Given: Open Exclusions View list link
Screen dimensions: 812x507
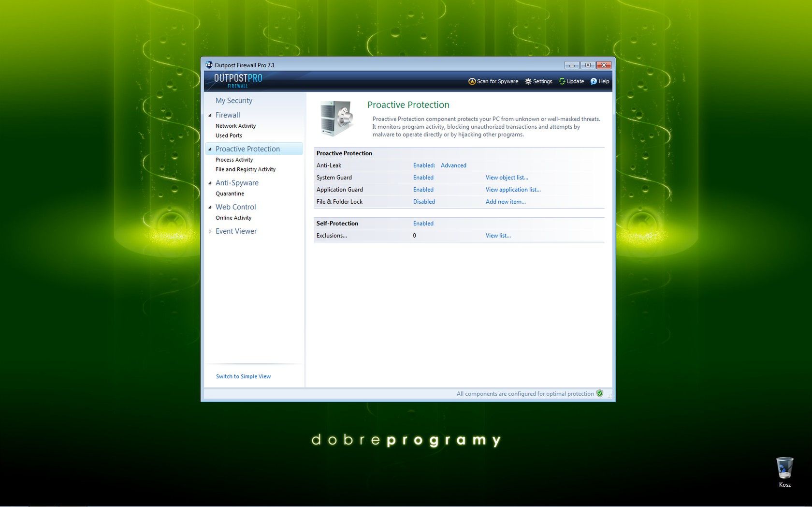Looking at the screenshot, I should click(498, 236).
